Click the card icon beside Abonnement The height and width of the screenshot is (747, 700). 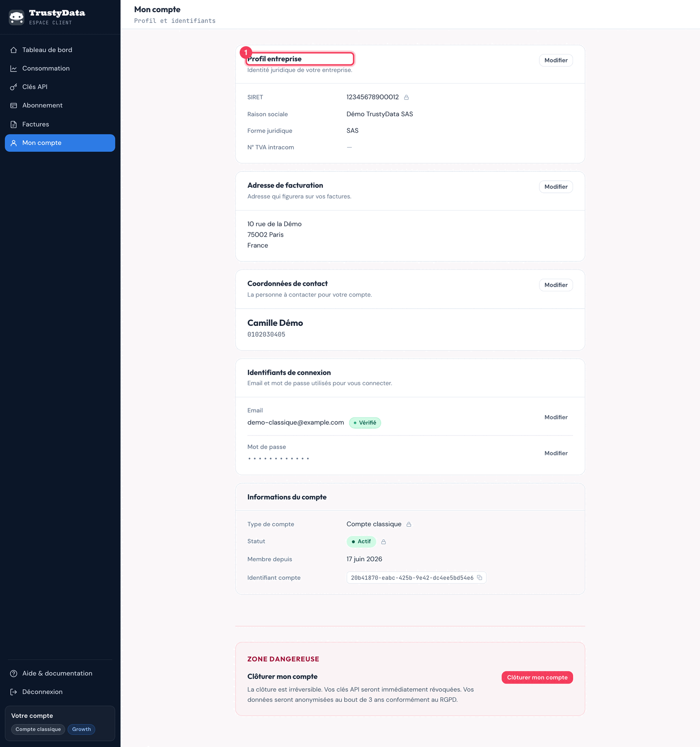pyautogui.click(x=14, y=106)
